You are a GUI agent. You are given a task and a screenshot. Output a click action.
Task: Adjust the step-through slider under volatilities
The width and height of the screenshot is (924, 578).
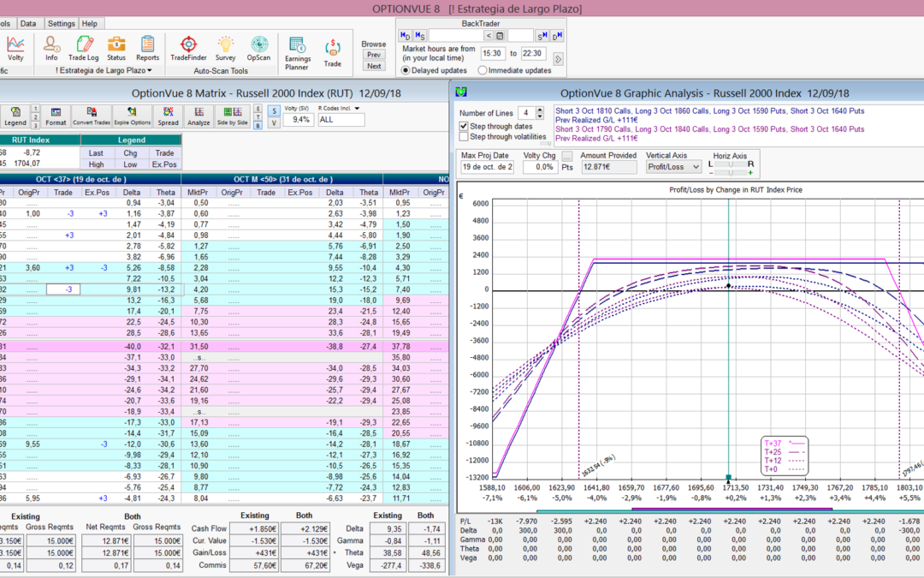coord(546,143)
